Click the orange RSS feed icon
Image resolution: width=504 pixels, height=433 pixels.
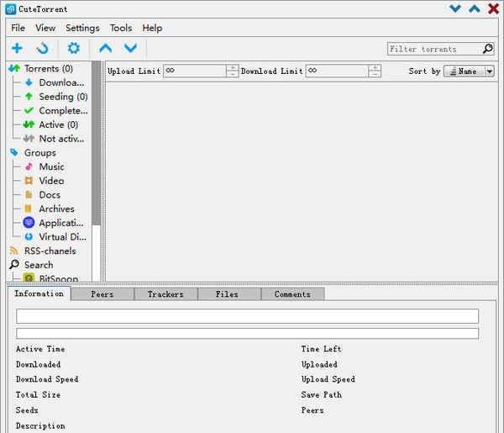(14, 251)
